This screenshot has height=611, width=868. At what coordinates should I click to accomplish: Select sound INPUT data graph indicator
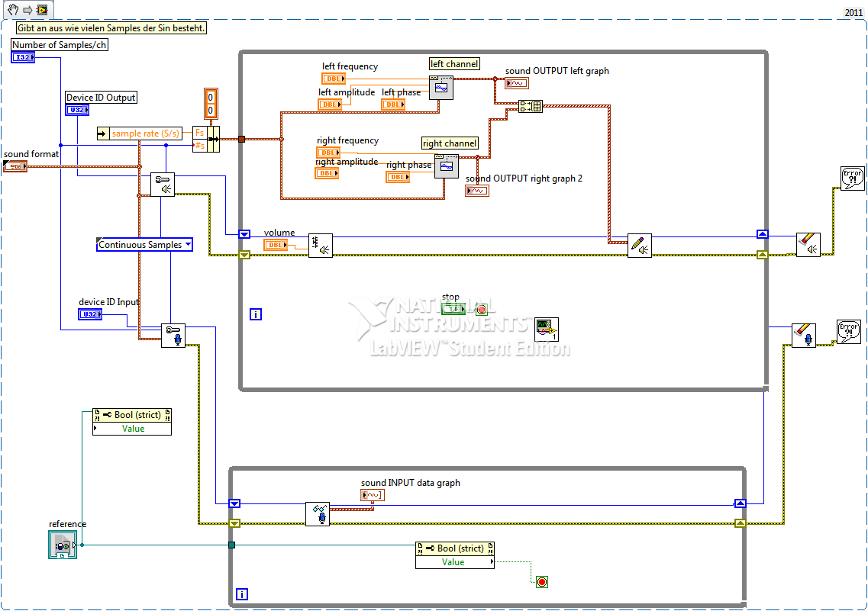click(373, 495)
